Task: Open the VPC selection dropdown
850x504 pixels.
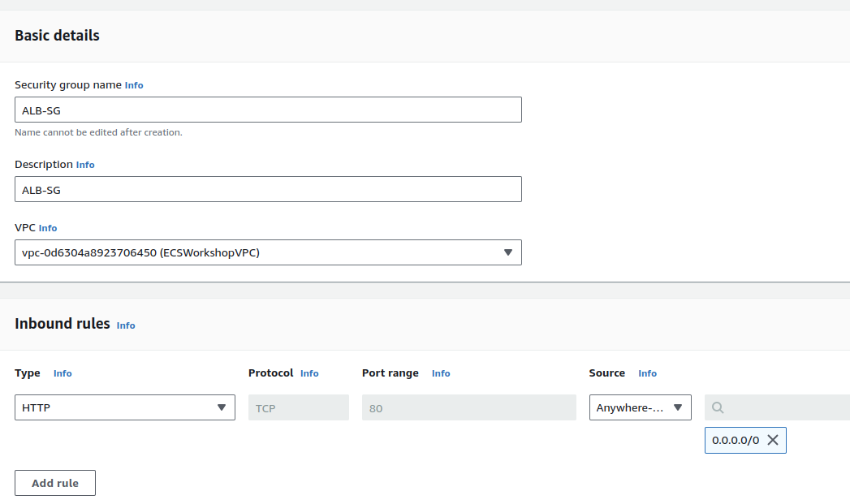Action: (x=268, y=252)
